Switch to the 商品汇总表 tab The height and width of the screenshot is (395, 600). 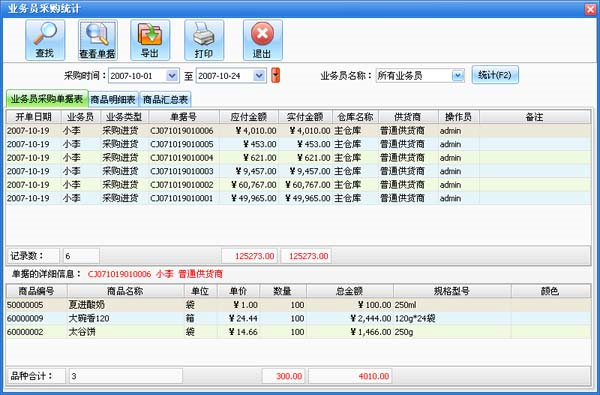[x=165, y=100]
